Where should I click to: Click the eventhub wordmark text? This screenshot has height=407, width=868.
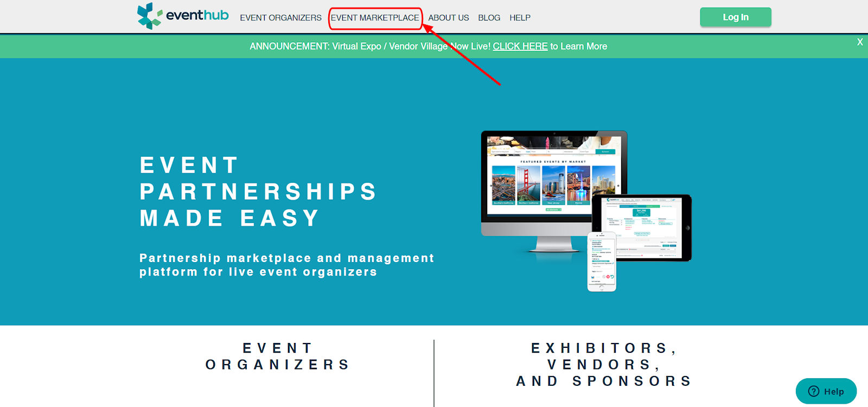click(197, 15)
